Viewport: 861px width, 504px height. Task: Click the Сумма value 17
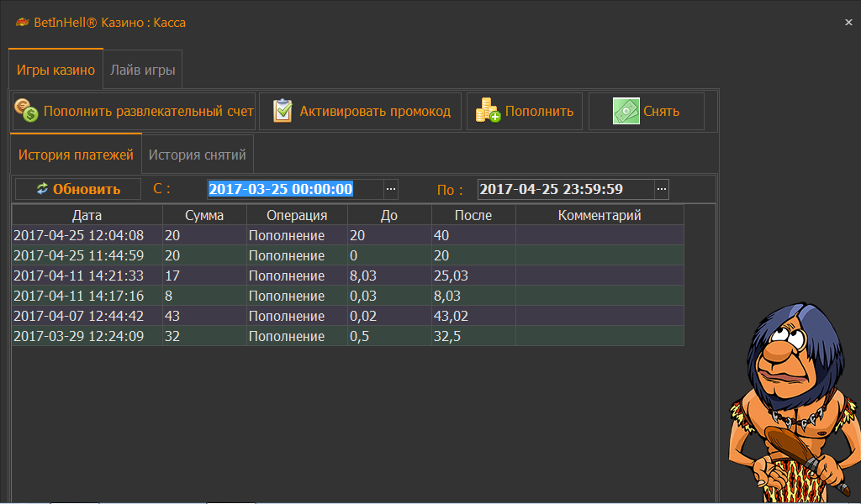[172, 276]
